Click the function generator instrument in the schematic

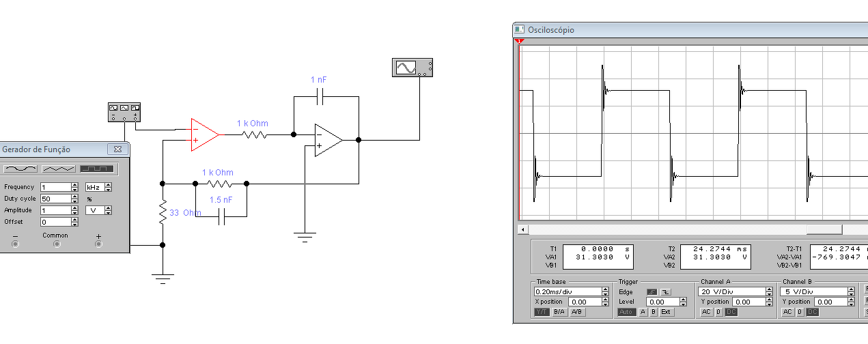point(124,112)
